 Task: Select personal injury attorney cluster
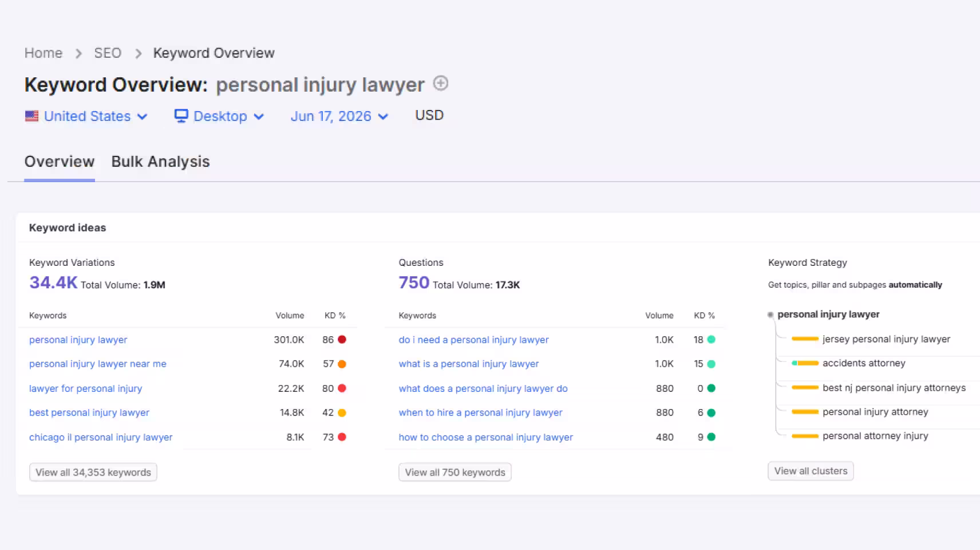875,412
